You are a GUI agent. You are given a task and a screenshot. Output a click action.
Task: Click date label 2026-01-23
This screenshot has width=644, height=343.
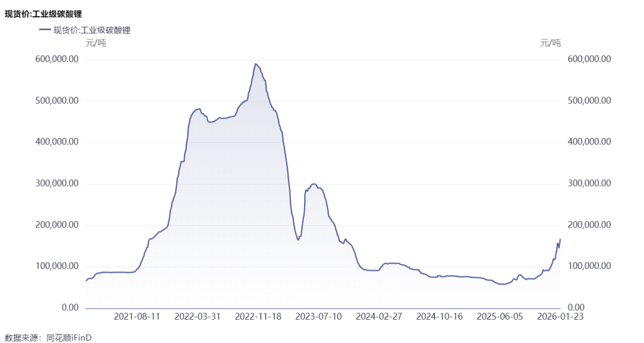[x=560, y=317]
